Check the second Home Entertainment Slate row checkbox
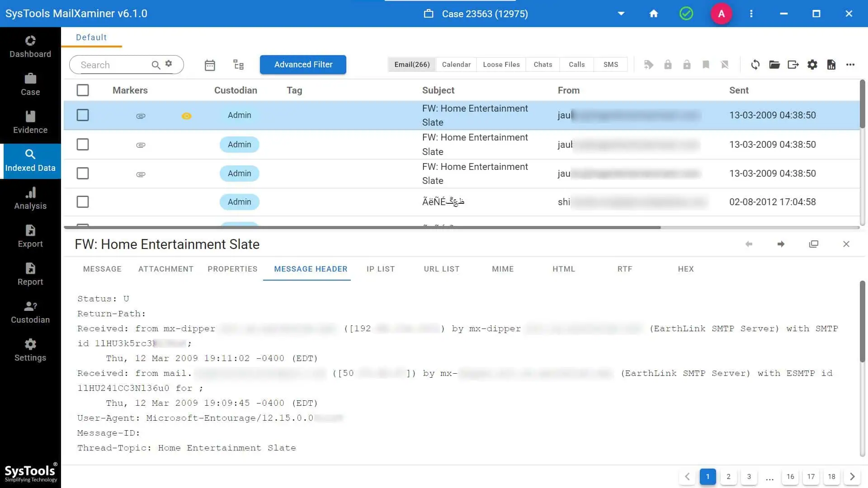Image resolution: width=868 pixels, height=488 pixels. (x=83, y=145)
